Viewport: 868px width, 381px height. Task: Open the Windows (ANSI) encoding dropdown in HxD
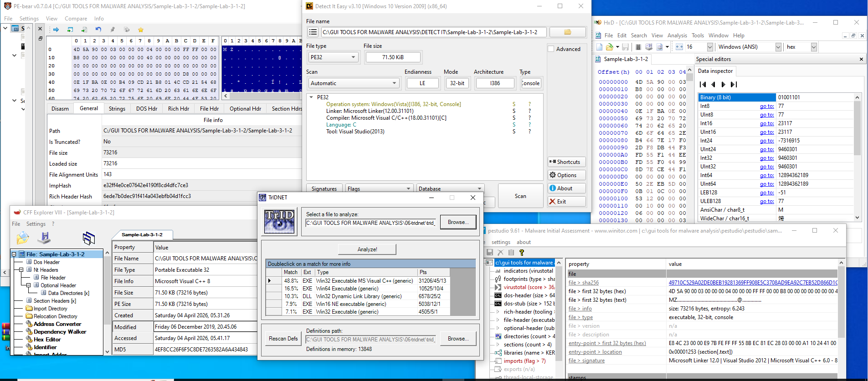click(778, 47)
